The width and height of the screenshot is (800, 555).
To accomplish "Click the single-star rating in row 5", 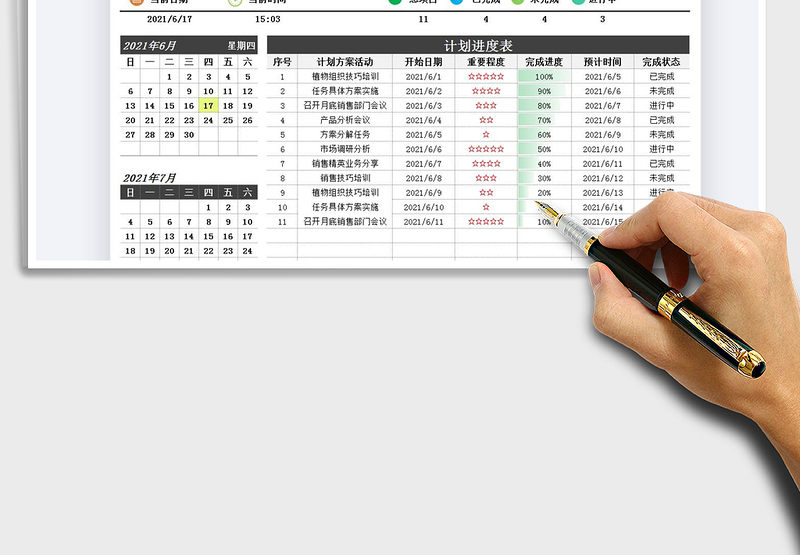I will (486, 135).
